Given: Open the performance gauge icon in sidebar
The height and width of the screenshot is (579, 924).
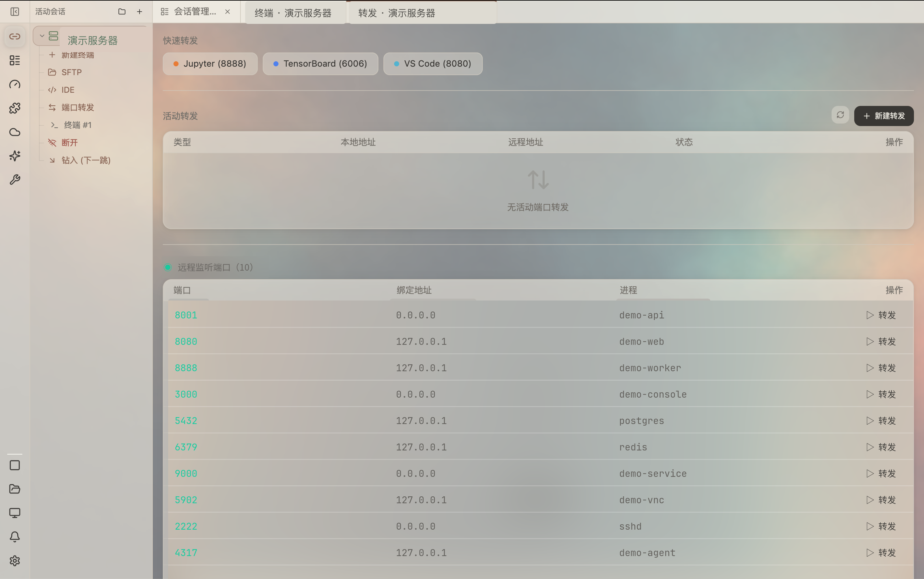Looking at the screenshot, I should (14, 84).
